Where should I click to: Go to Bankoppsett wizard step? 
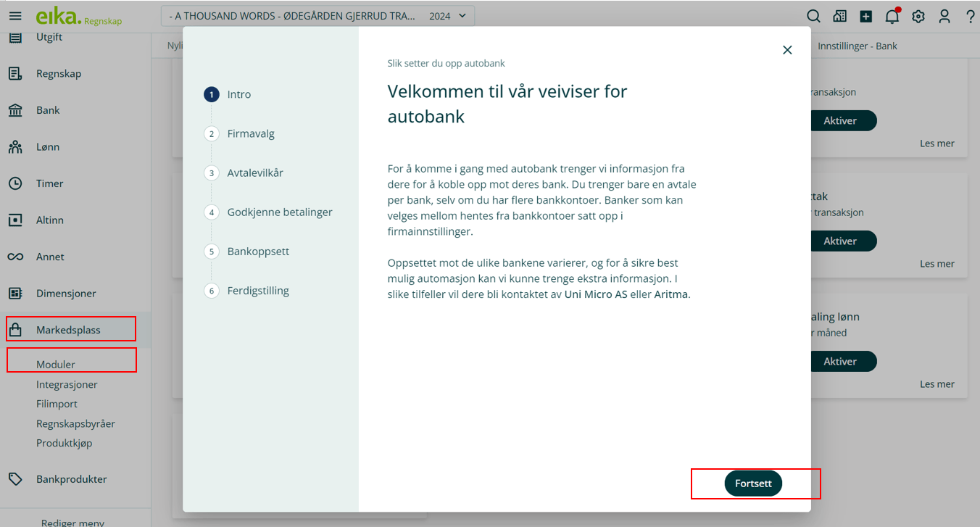[x=258, y=252]
